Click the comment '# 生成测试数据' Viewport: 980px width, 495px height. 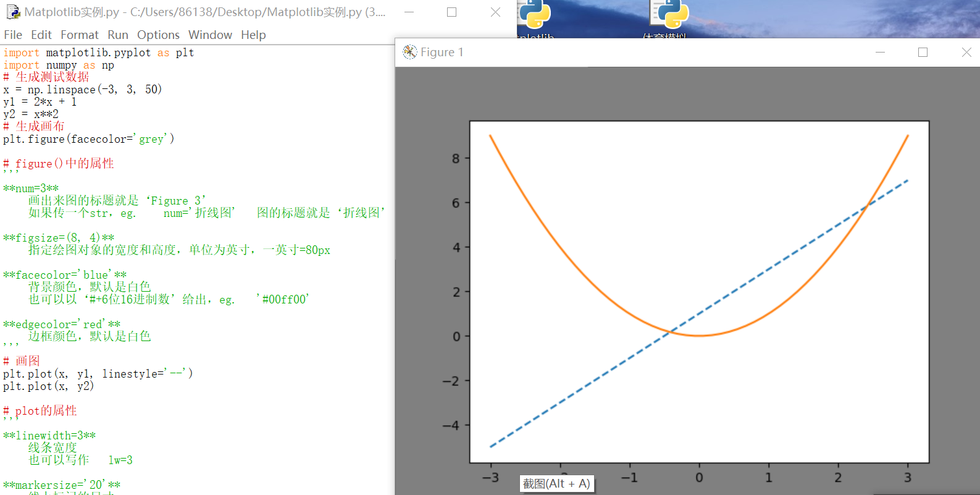[x=46, y=77]
